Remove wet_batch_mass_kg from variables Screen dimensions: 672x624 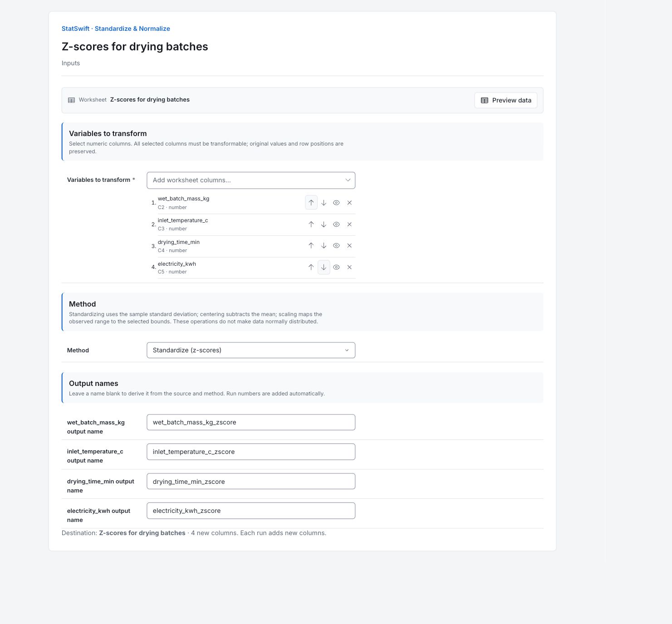click(349, 203)
